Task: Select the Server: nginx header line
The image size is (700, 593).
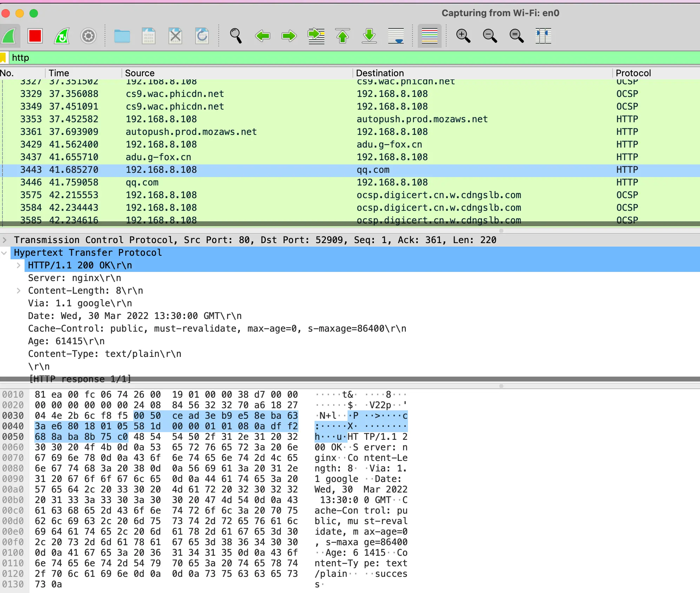Action: coord(74,278)
